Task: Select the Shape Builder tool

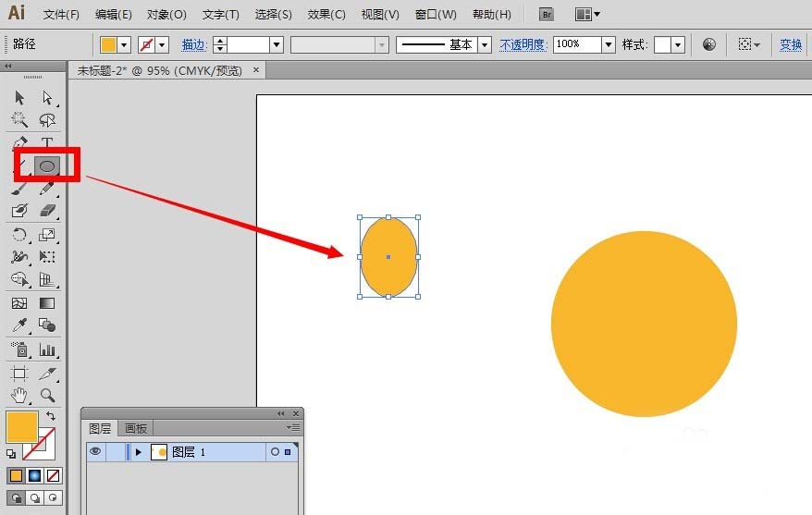Action: click(x=19, y=279)
